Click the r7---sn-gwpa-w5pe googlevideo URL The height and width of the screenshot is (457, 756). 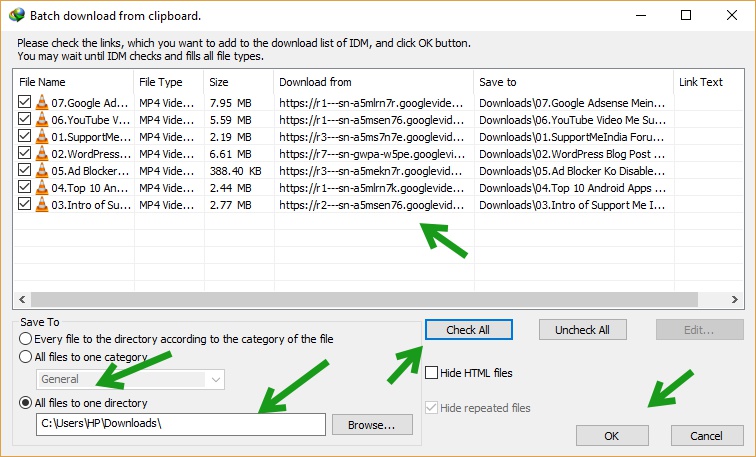[x=372, y=154]
